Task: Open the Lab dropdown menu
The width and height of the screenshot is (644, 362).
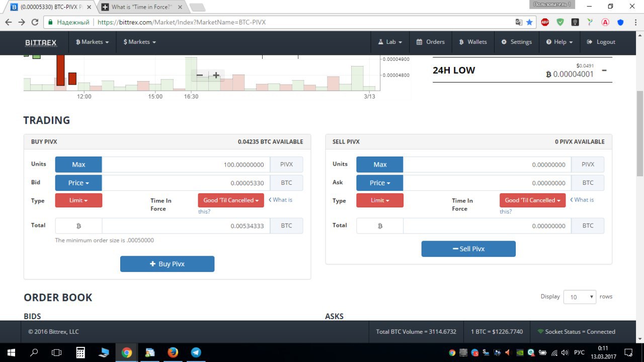Action: [391, 42]
